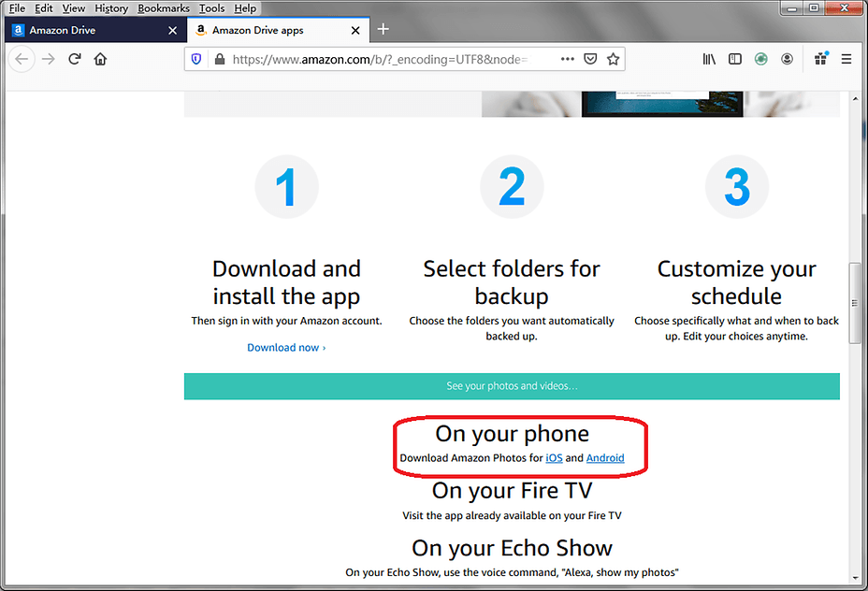Click the 'Select folders for backup' heading

coord(512,282)
